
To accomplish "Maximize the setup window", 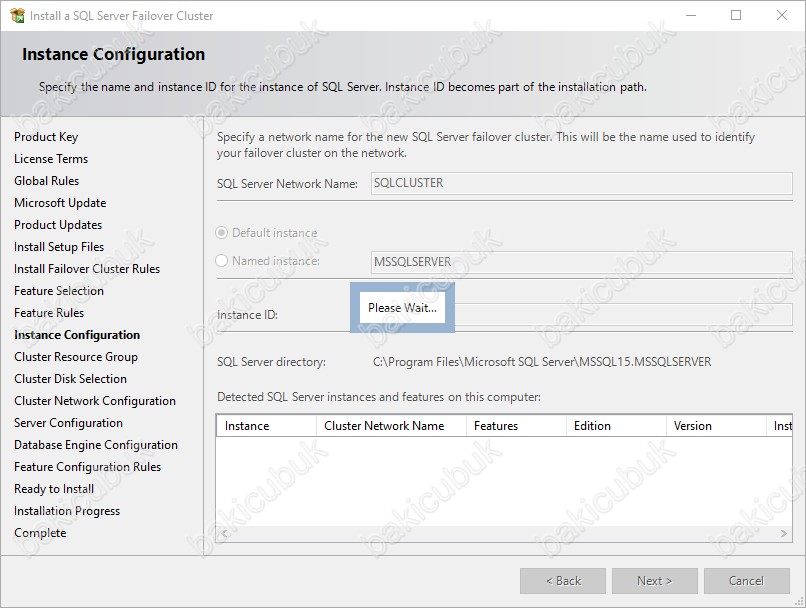I will [x=736, y=15].
